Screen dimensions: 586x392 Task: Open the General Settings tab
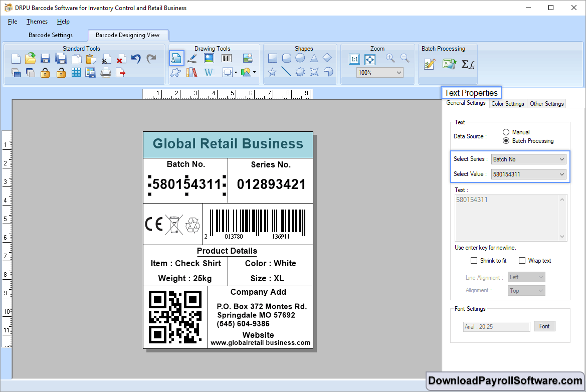[466, 103]
